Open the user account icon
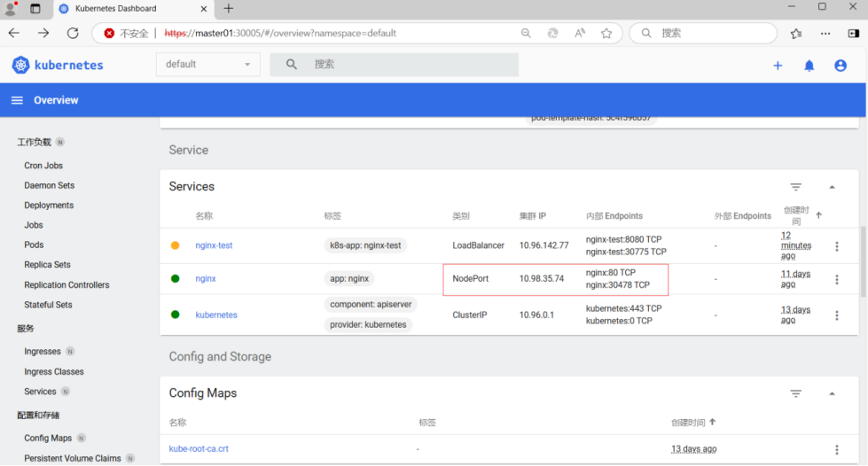The image size is (868, 466). 841,66
